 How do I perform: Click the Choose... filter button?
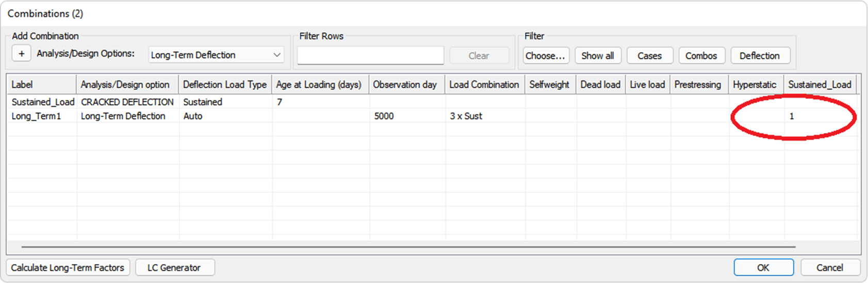click(546, 56)
